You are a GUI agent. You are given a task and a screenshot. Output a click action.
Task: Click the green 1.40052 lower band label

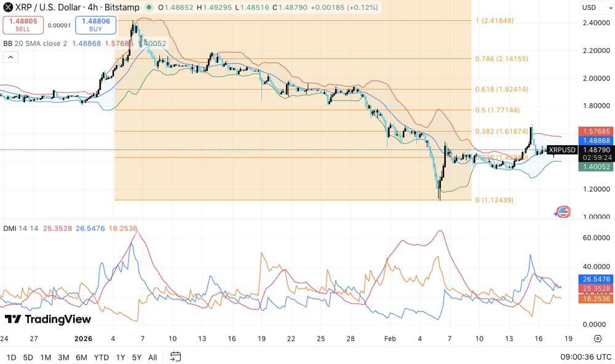point(597,167)
